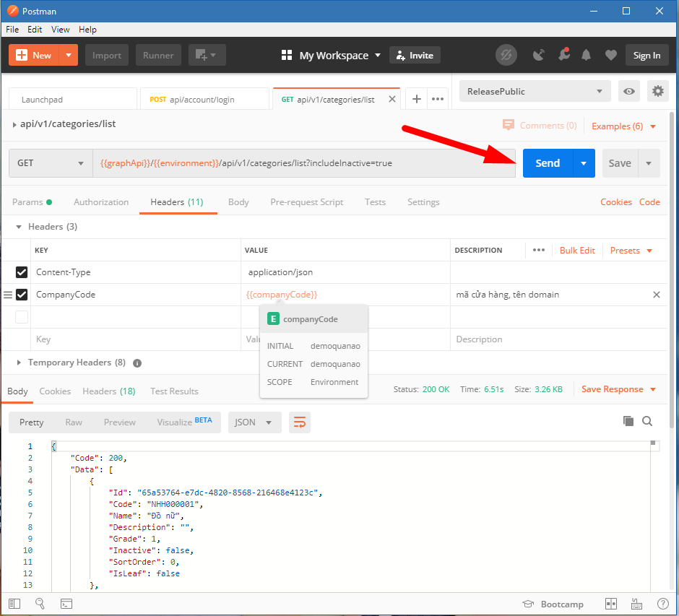Tick the empty header row checkbox

click(22, 317)
